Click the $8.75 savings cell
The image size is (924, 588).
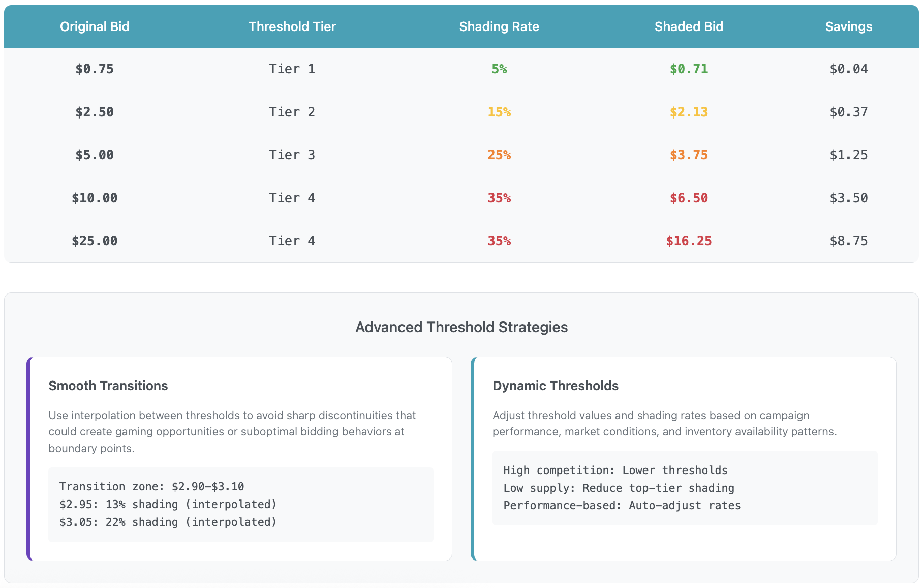click(848, 241)
